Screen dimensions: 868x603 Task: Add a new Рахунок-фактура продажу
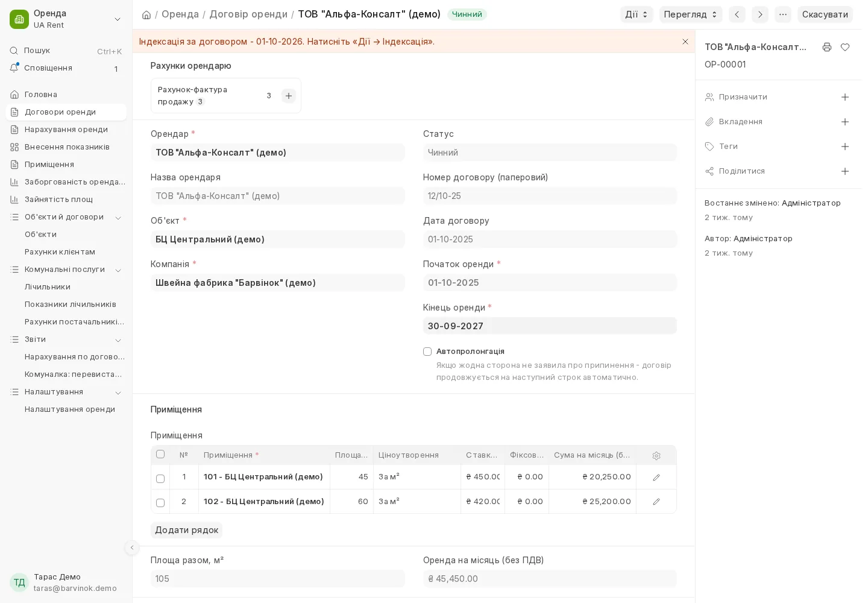pos(289,96)
